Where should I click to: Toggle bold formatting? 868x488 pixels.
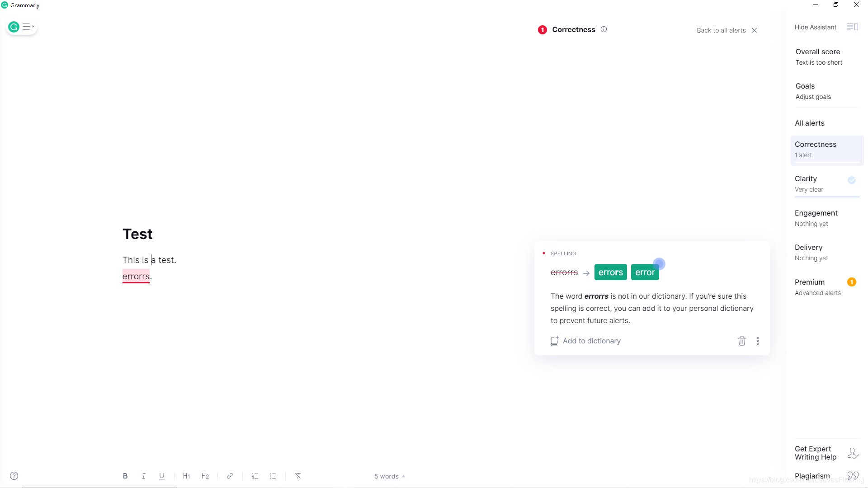[125, 476]
